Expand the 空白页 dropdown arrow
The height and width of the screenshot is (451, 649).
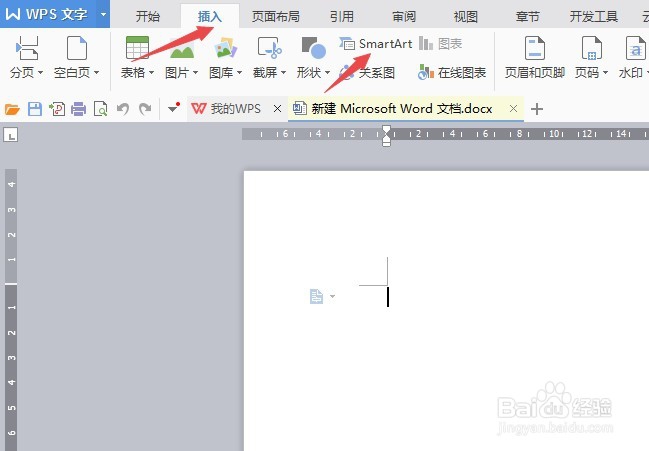click(x=96, y=72)
